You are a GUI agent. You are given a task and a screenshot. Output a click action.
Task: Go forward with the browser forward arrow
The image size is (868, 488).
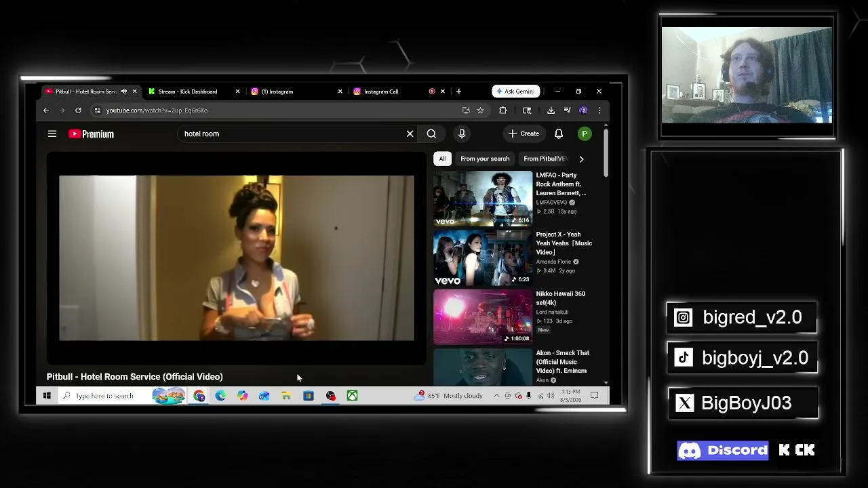62,110
